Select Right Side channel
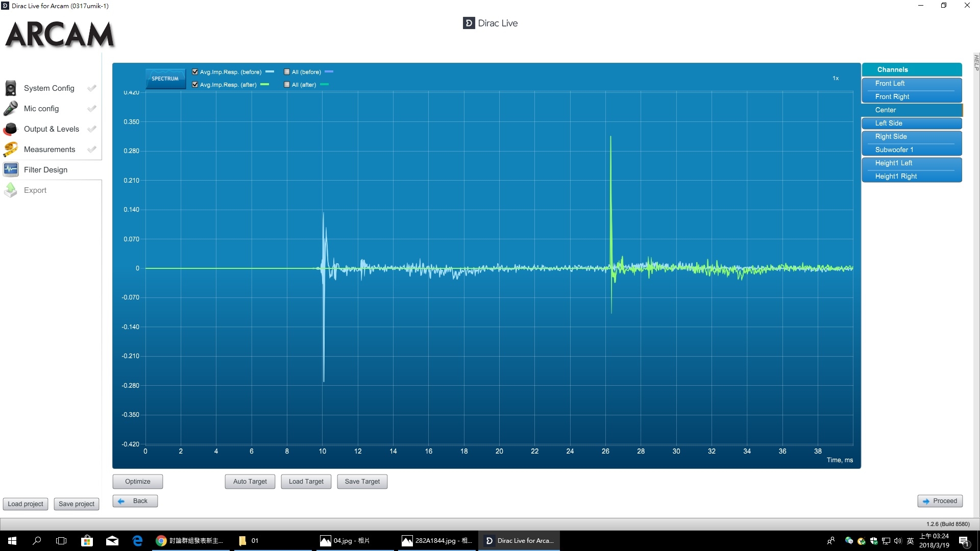Viewport: 980px width, 551px height. tap(912, 137)
